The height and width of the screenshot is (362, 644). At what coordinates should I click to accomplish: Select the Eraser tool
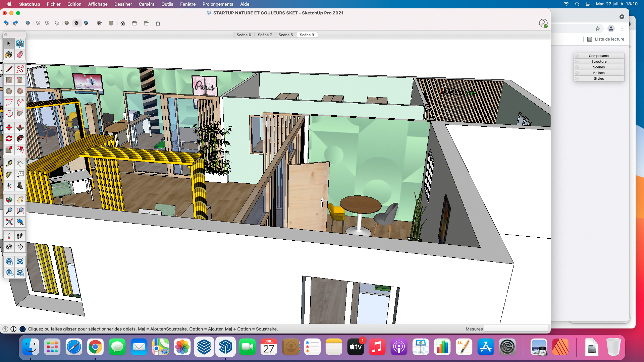[20, 55]
